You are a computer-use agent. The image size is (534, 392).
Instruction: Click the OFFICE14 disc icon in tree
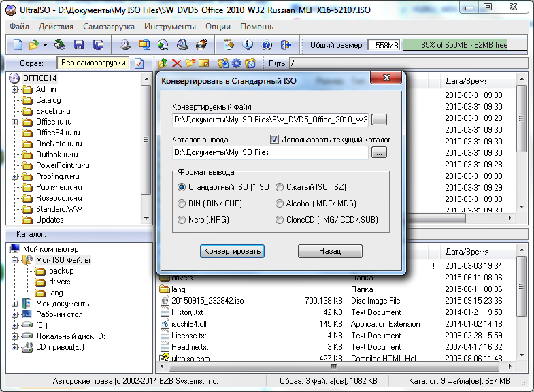(14, 78)
